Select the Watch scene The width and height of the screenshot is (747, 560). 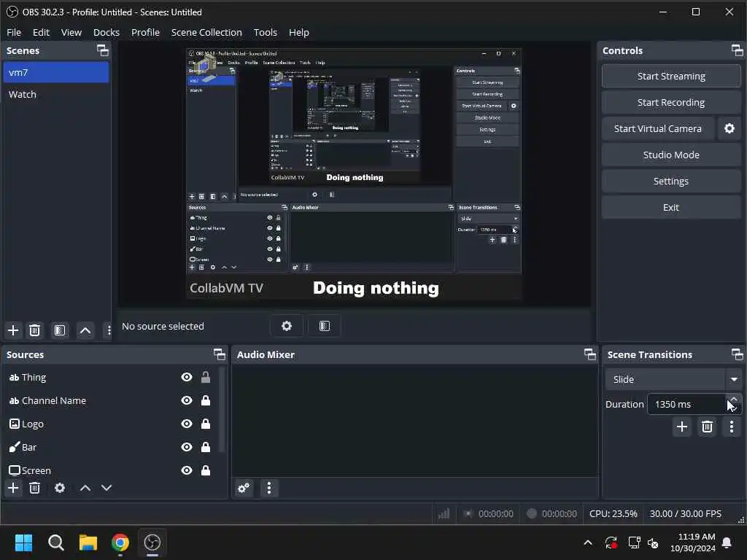pyautogui.click(x=55, y=94)
